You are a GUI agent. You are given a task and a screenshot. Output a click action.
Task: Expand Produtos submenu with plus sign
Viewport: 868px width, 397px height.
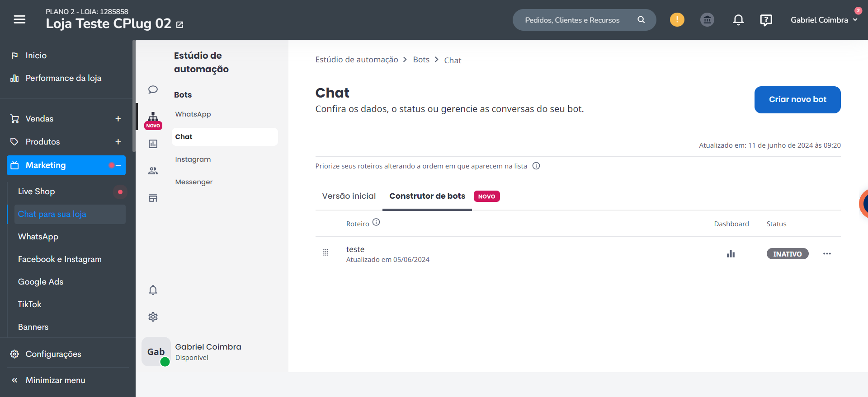click(118, 142)
